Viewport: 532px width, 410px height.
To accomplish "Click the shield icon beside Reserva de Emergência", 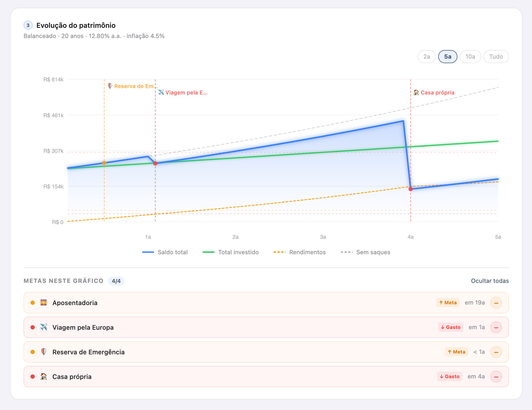I will click(44, 352).
